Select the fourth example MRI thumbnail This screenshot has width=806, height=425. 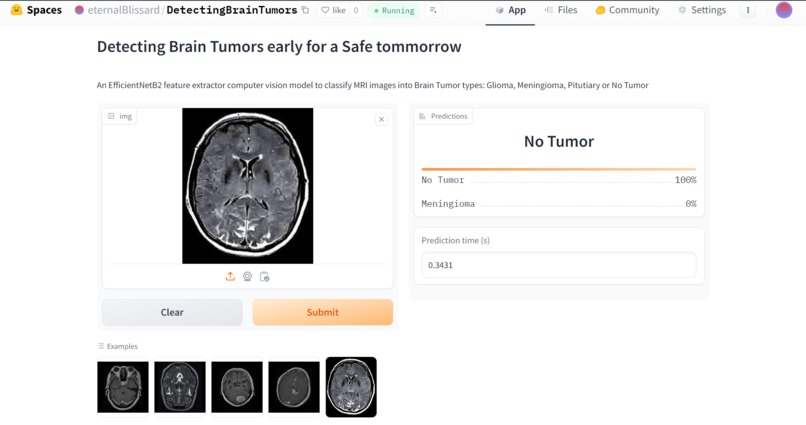click(294, 386)
